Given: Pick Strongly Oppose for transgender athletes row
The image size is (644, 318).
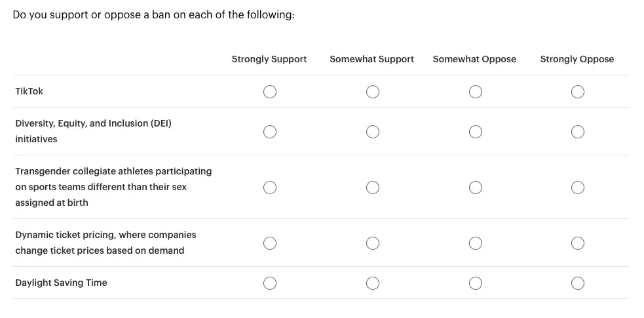Looking at the screenshot, I should point(577,188).
